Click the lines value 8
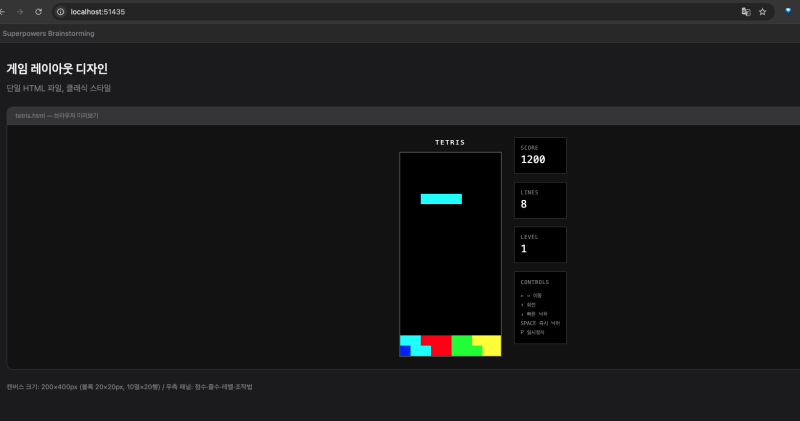Viewport: 800px width, 421px height. click(x=523, y=204)
